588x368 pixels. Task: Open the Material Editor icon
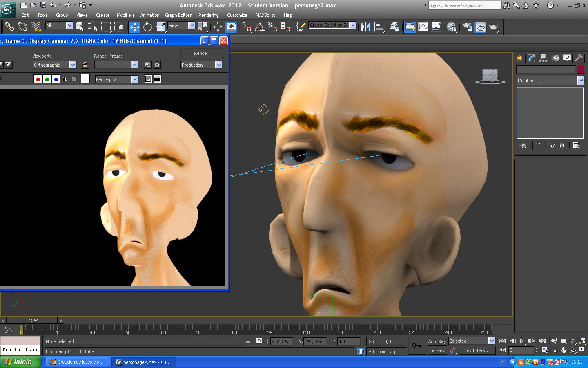pyautogui.click(x=451, y=27)
